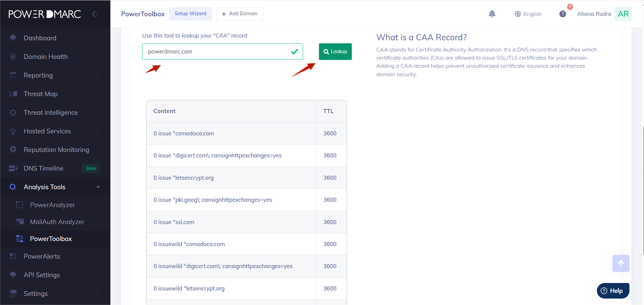Click the AR user avatar

pyautogui.click(x=623, y=14)
